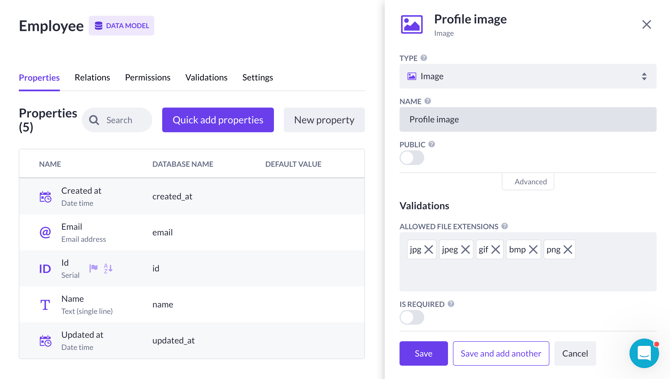Close the Profile image panel

click(x=646, y=24)
